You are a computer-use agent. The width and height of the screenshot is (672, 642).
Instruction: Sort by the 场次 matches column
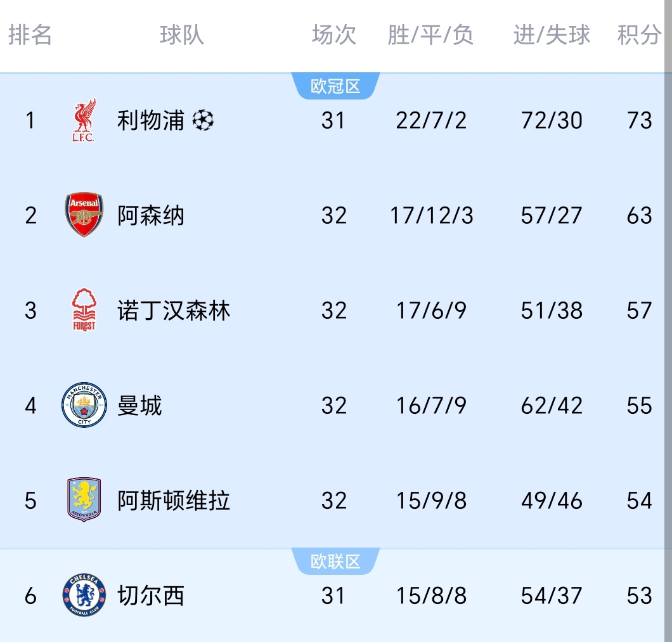tap(333, 36)
